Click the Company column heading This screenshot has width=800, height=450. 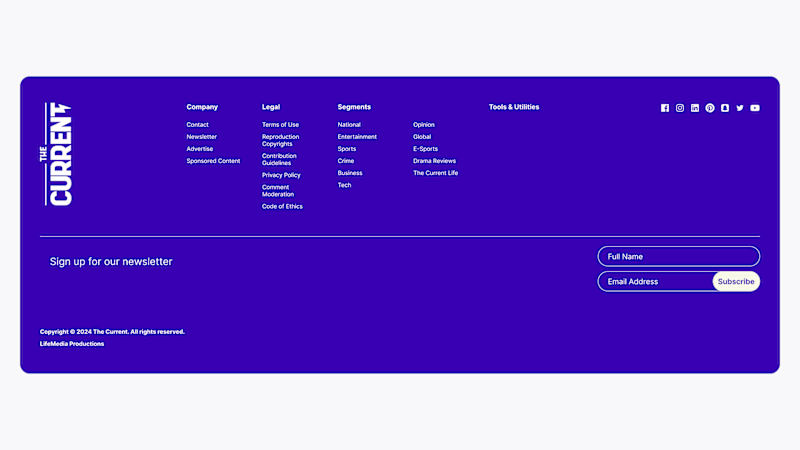(x=202, y=107)
